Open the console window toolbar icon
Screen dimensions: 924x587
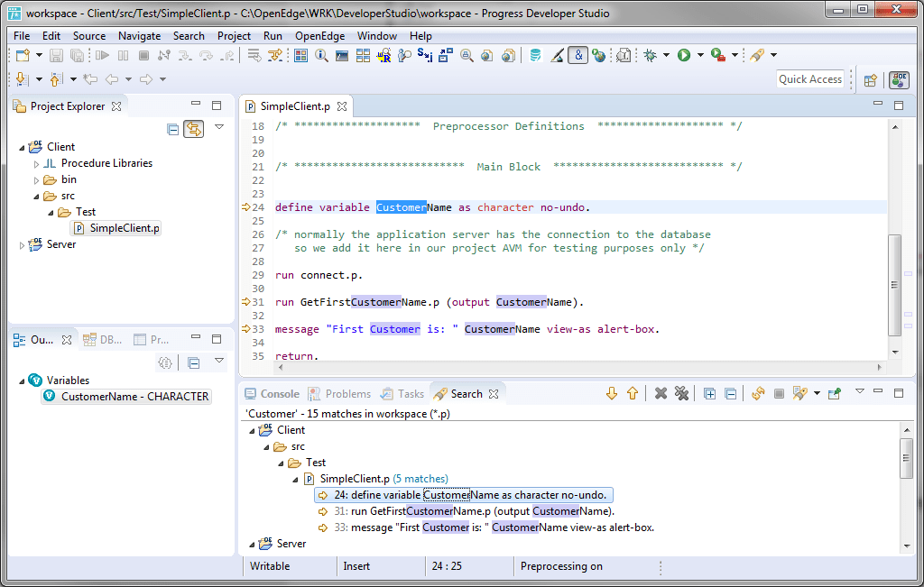(x=342, y=55)
